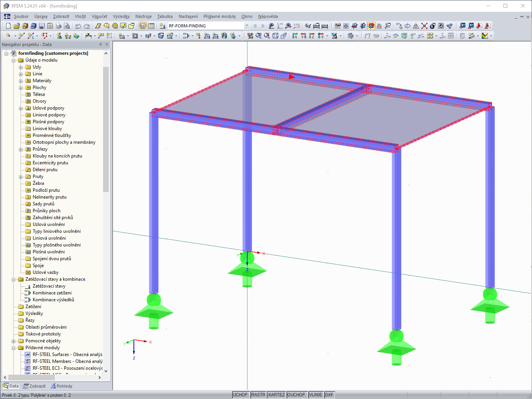532x399 pixels.
Task: Open the Výpočet menu
Action: [99, 16]
